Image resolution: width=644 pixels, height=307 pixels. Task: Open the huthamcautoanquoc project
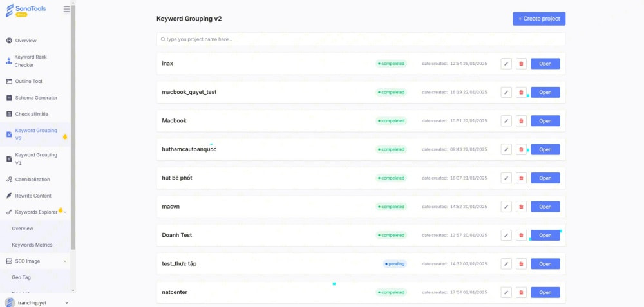pyautogui.click(x=545, y=149)
